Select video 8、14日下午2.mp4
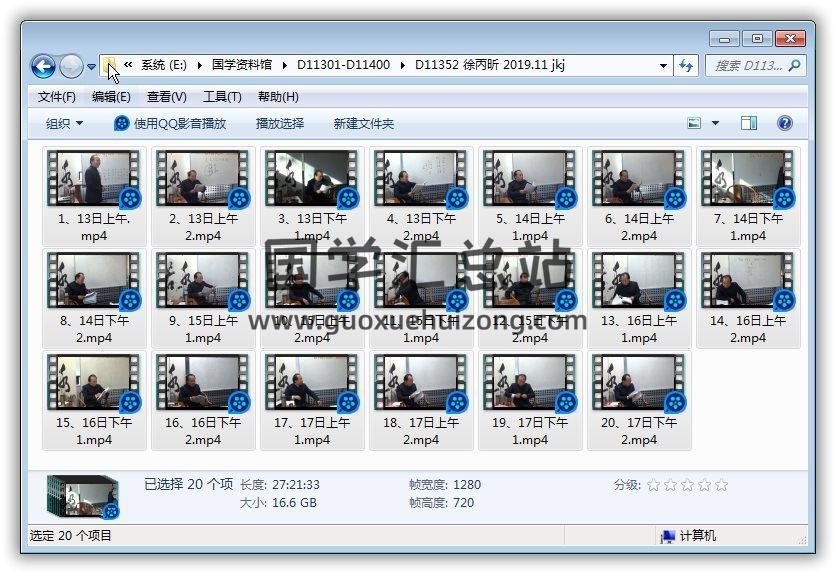The image size is (836, 574). (x=94, y=298)
